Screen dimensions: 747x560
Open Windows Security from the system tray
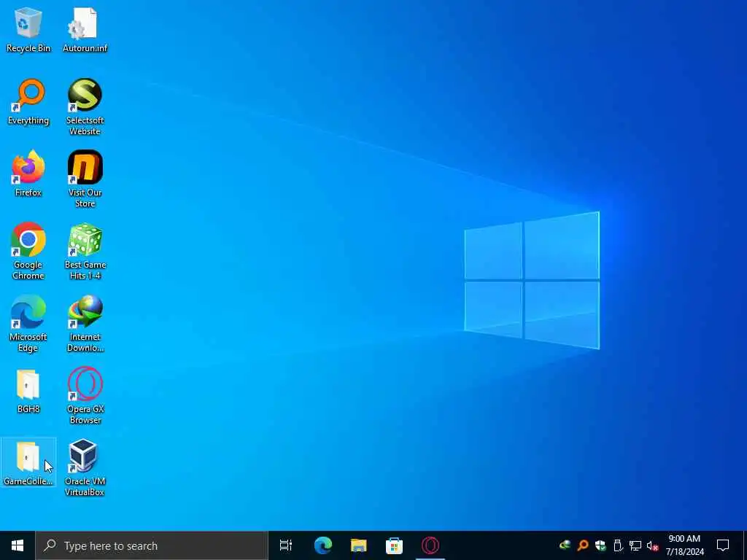tap(600, 545)
